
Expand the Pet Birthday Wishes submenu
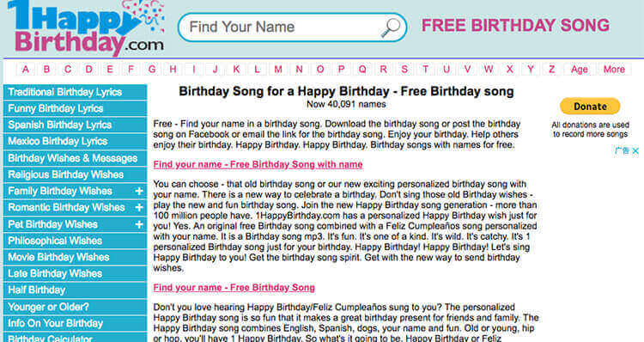139,224
